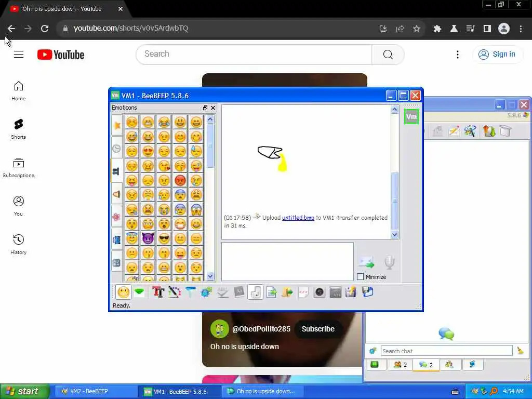Open the blue gear settings icon in chat toolbar
532x399 pixels.
pos(206,292)
